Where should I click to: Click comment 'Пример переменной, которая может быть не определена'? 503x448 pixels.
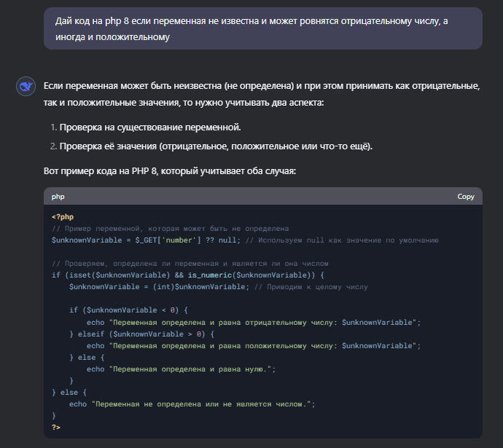pos(171,229)
